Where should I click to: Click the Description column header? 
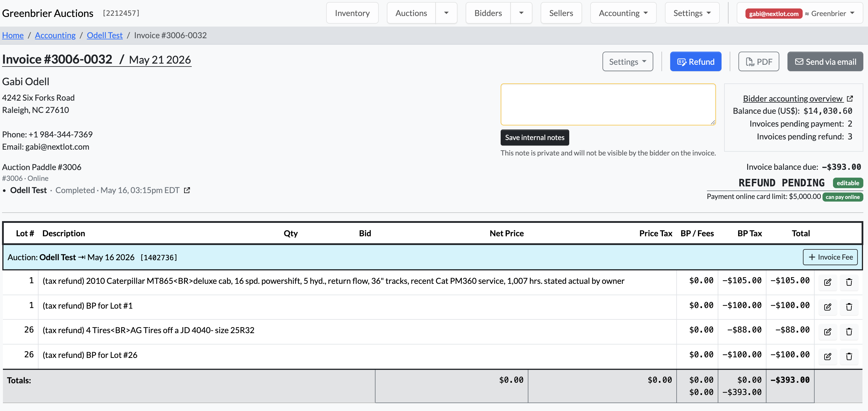tap(64, 233)
